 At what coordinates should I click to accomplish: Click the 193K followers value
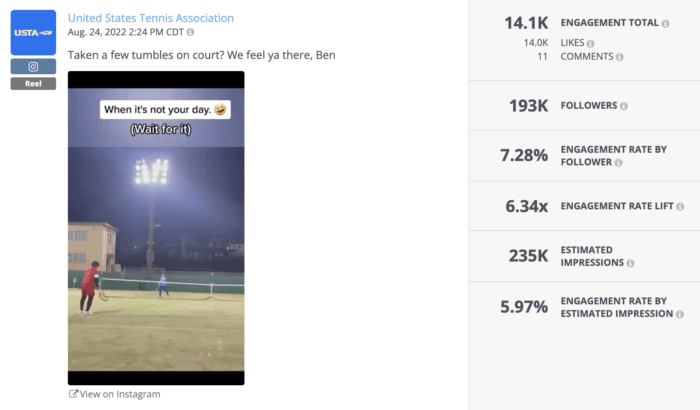click(529, 106)
